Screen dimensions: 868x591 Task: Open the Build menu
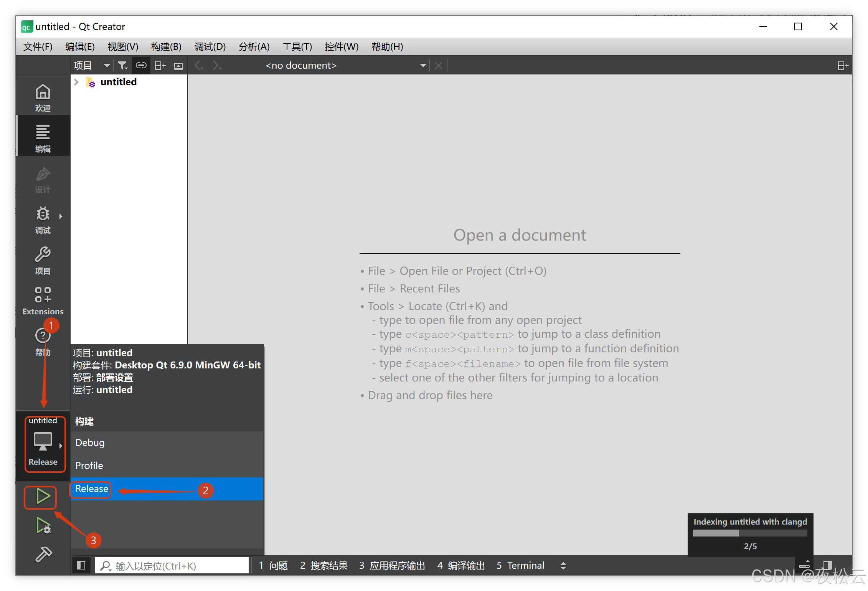(166, 47)
